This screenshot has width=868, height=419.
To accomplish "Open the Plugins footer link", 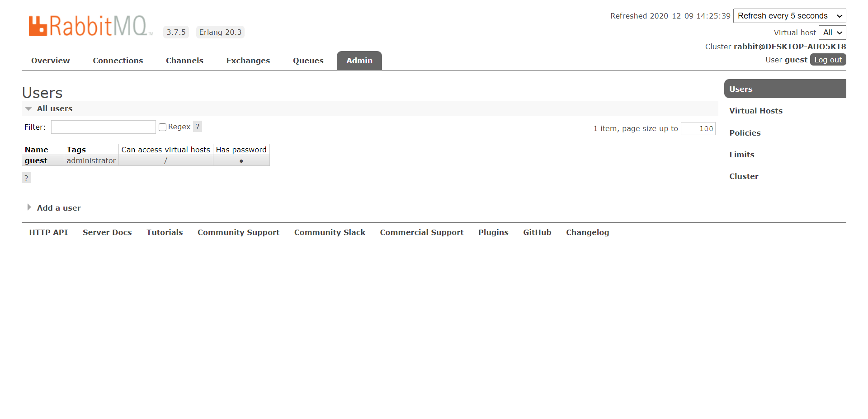I will pos(493,232).
